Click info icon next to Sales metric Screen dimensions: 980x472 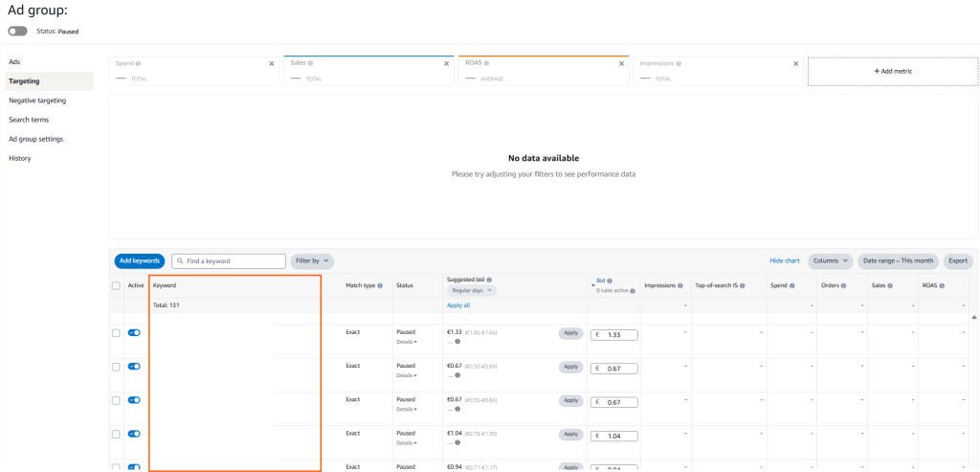[x=310, y=63]
